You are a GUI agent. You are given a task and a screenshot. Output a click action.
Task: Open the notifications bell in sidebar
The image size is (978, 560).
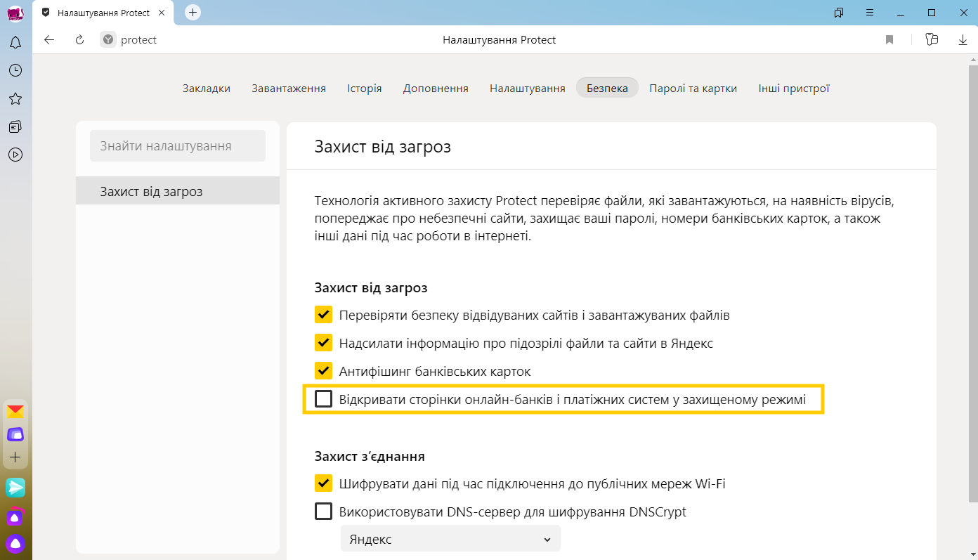coord(15,43)
